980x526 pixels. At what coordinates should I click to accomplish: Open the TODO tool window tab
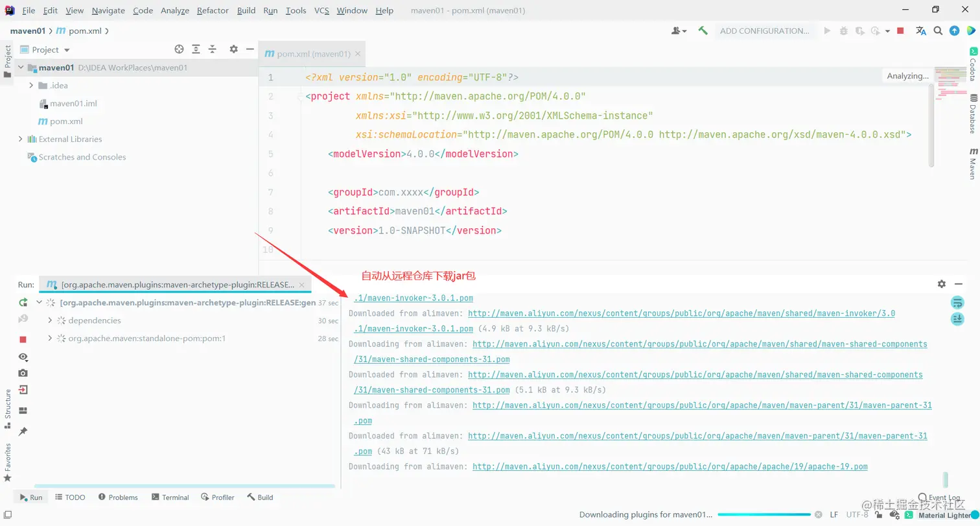pos(70,497)
